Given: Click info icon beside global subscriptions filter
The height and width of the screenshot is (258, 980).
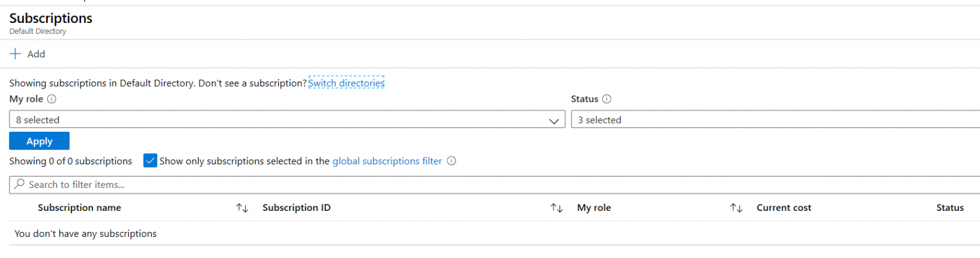Looking at the screenshot, I should click(x=451, y=161).
